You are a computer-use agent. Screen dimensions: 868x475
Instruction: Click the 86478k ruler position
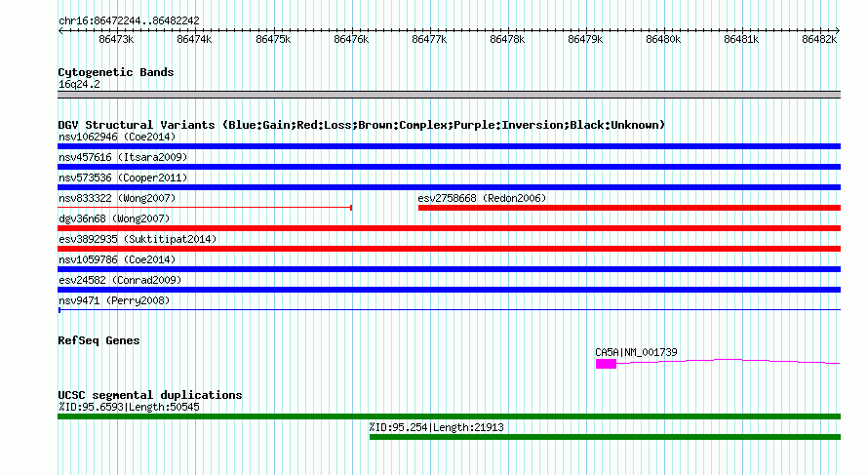click(x=507, y=39)
